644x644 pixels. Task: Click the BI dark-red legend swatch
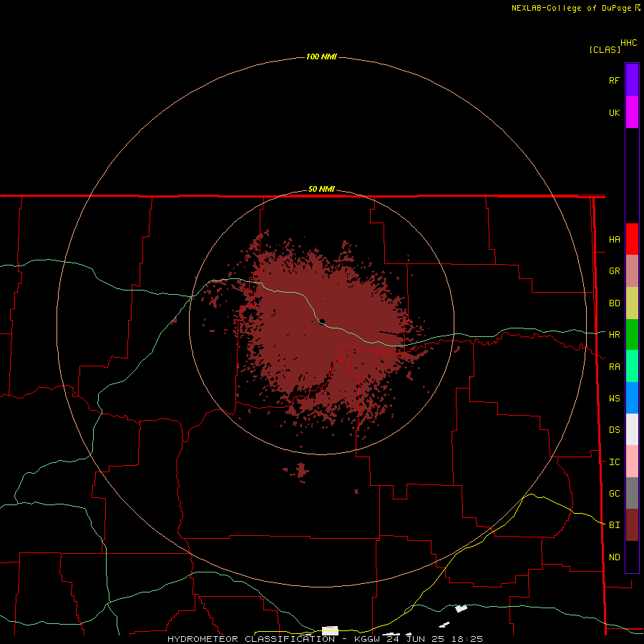[x=632, y=525]
